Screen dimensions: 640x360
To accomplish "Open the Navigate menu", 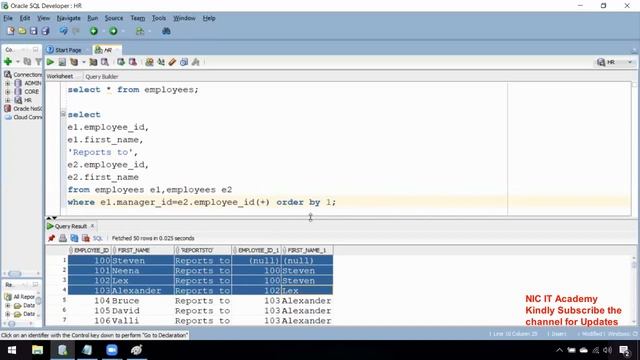I will click(68, 18).
